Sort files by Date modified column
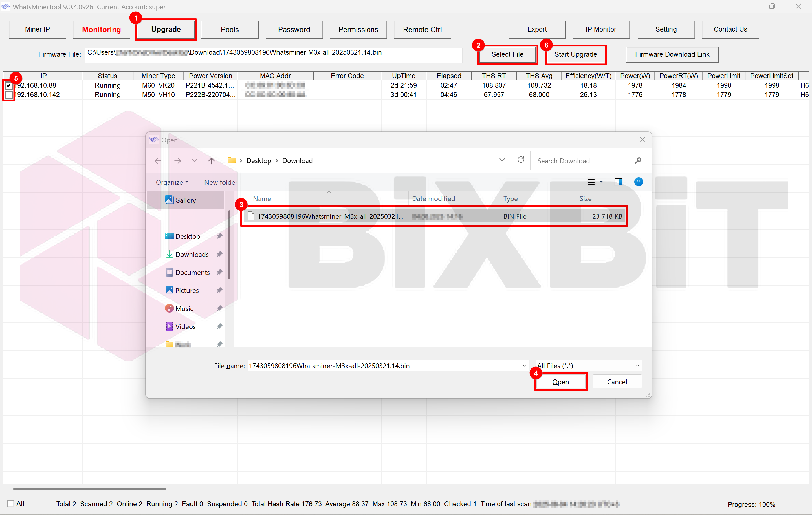812x515 pixels. [x=433, y=199]
